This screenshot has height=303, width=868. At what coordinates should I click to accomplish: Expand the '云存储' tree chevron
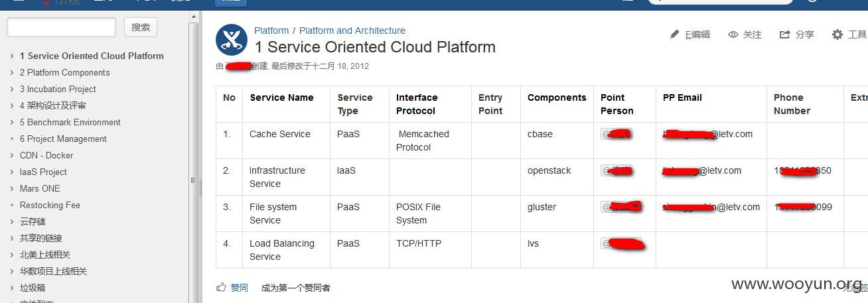click(12, 222)
